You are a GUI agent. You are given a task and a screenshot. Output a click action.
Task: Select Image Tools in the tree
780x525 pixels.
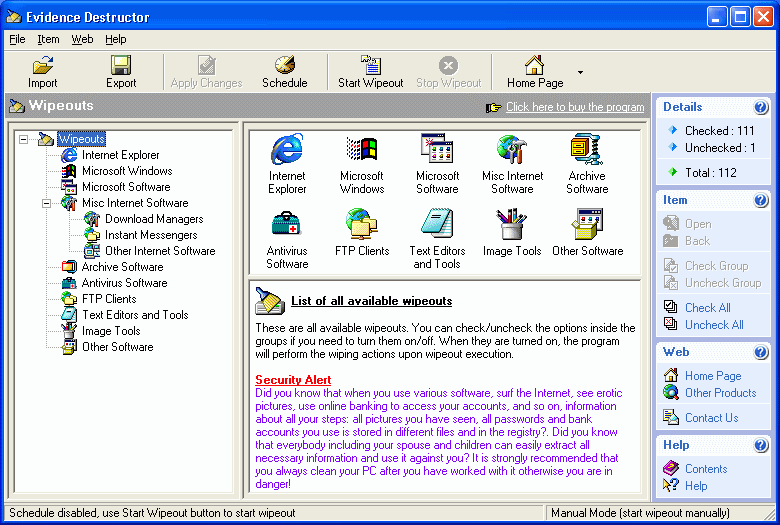pyautogui.click(x=111, y=331)
